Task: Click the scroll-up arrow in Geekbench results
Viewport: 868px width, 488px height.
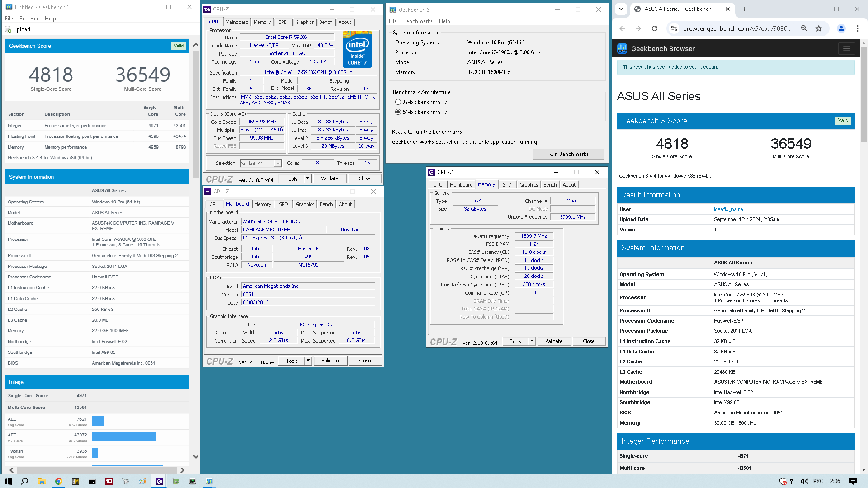Action: 196,45
